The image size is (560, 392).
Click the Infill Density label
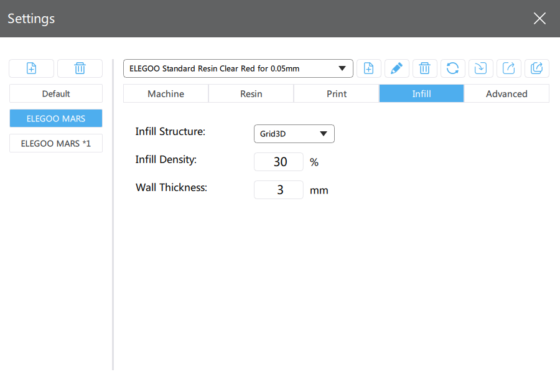166,159
